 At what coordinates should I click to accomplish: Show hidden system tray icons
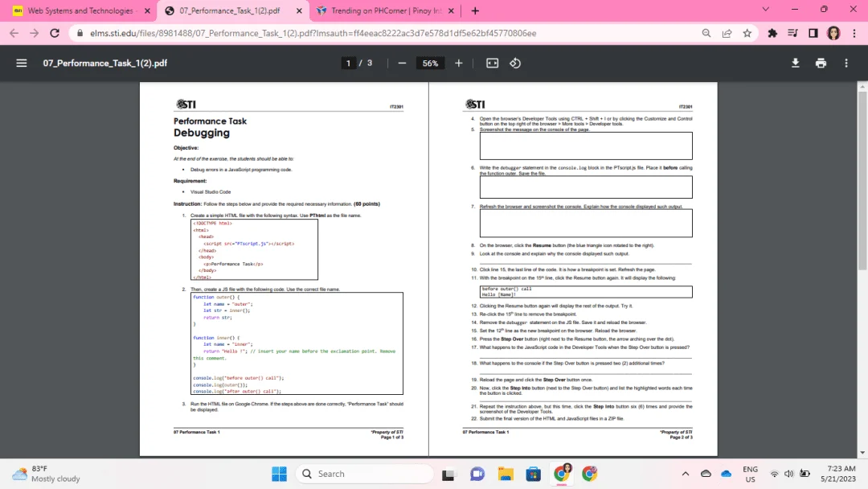point(686,474)
